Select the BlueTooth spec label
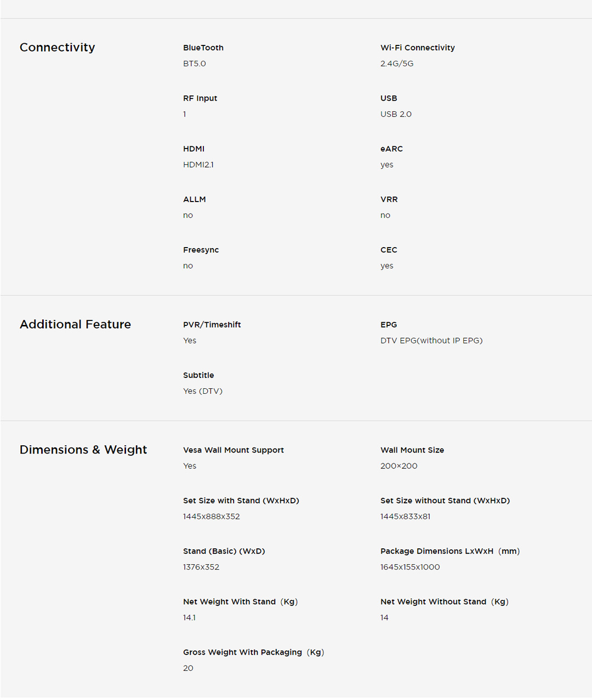Viewport: 592px width, 700px height. (x=203, y=48)
